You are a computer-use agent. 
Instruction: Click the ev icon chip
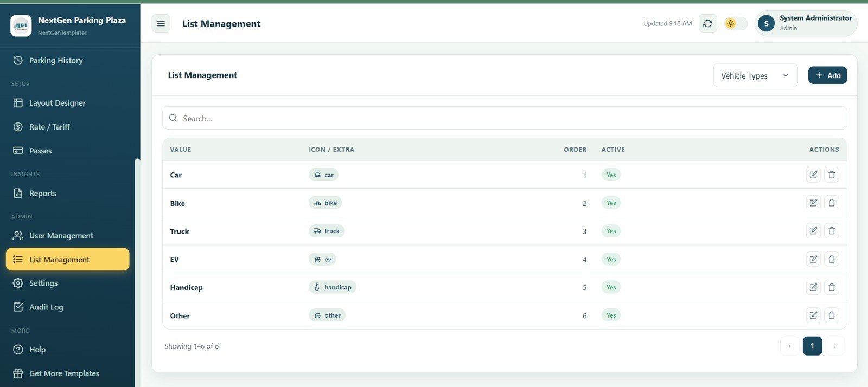322,259
